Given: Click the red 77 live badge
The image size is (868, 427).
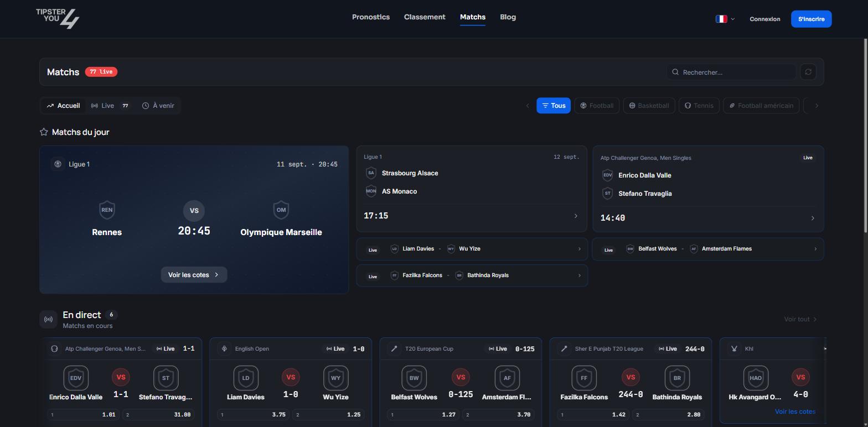Looking at the screenshot, I should tap(101, 72).
